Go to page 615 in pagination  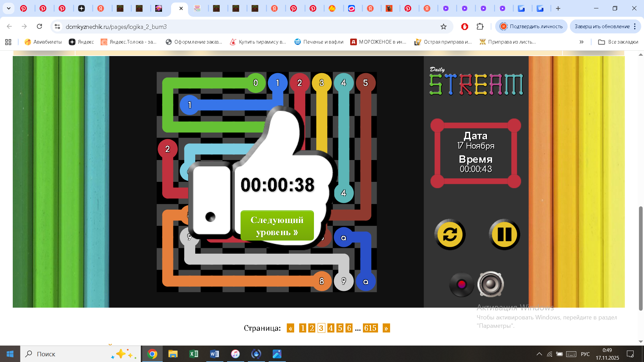pos(371,328)
